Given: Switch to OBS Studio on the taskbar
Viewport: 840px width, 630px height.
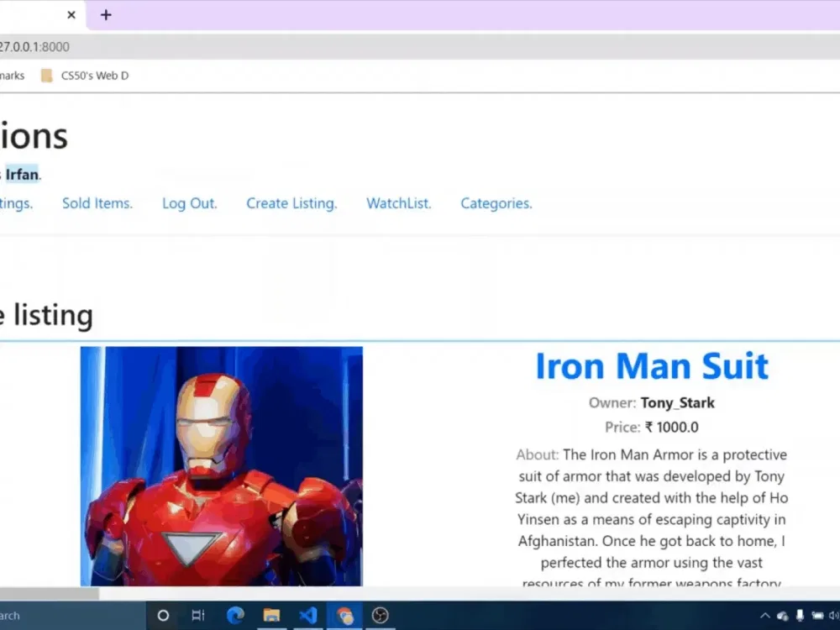Looking at the screenshot, I should (381, 616).
